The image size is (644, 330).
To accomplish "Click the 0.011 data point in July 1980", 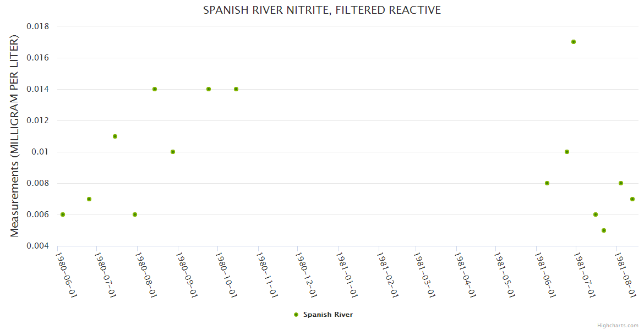I will click(115, 136).
